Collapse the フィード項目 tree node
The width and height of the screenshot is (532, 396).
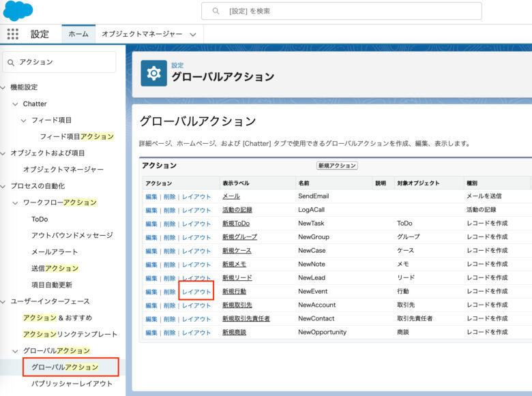coord(23,121)
